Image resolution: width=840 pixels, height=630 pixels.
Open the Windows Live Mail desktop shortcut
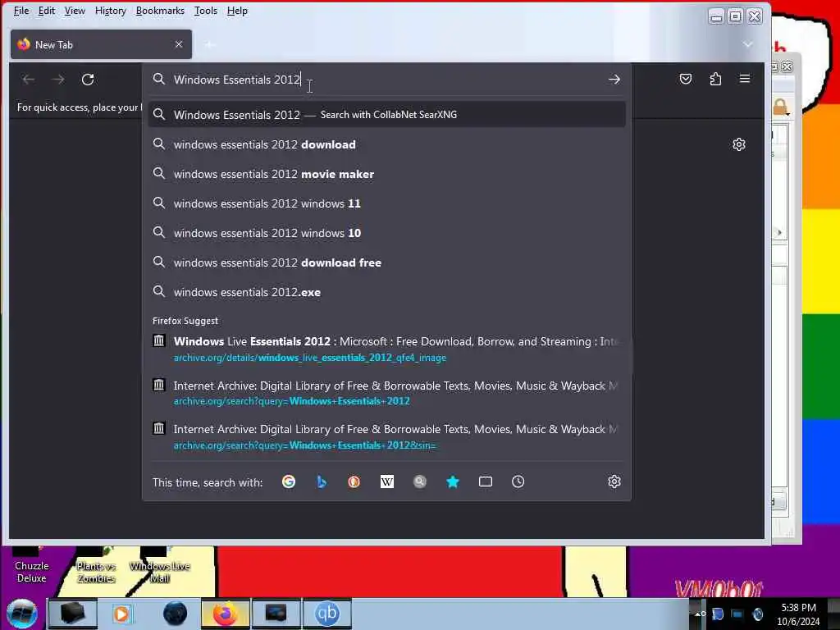tap(160, 565)
